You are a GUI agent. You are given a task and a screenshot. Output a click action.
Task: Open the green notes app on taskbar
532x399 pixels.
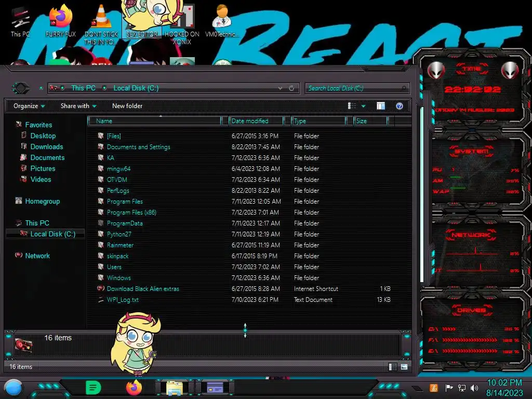pyautogui.click(x=94, y=388)
